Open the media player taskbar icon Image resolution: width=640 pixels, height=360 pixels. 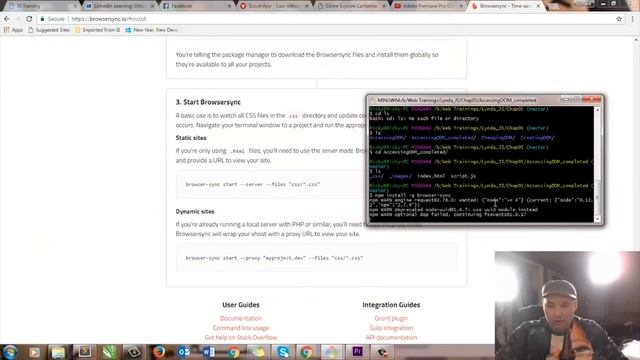click(x=35, y=352)
